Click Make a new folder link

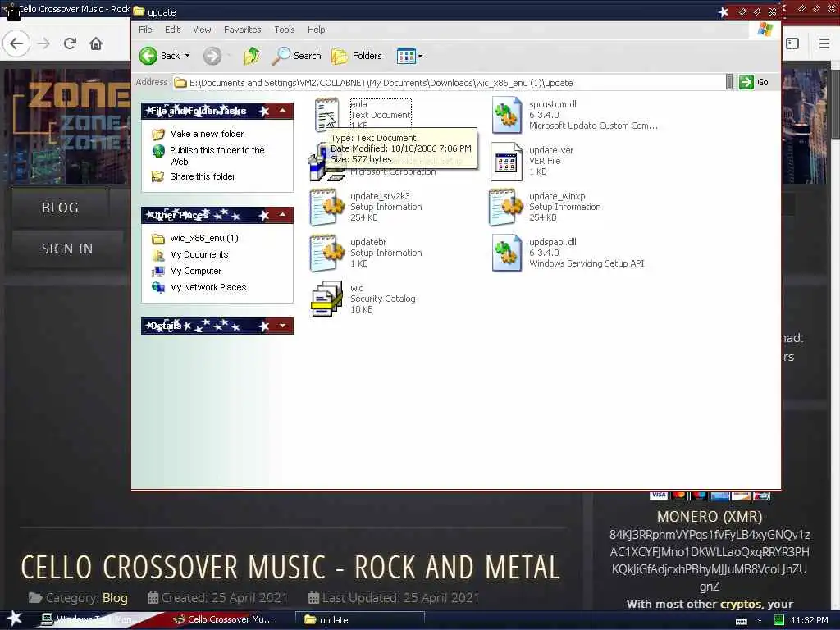(206, 134)
